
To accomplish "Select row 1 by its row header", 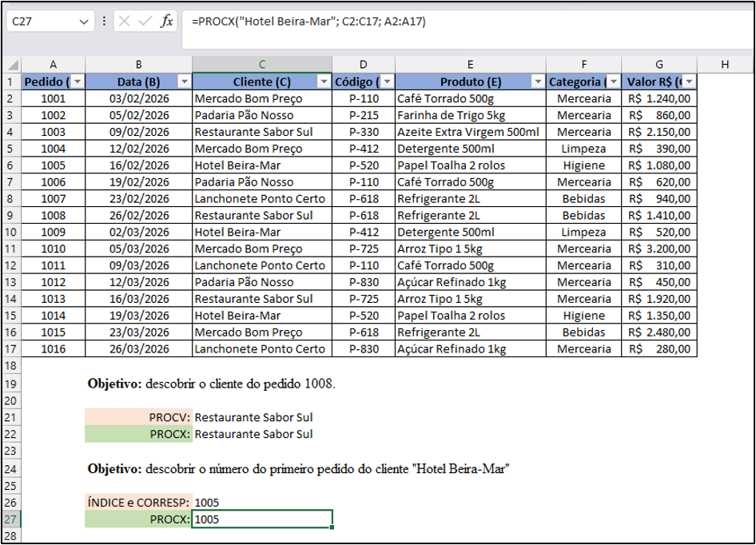I will 10,82.
